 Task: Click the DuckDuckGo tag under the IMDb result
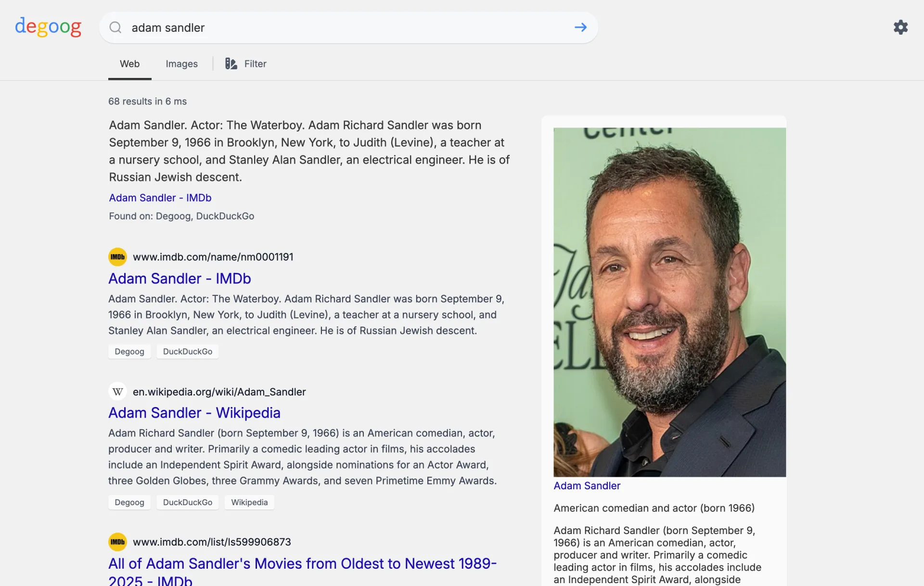[188, 352]
